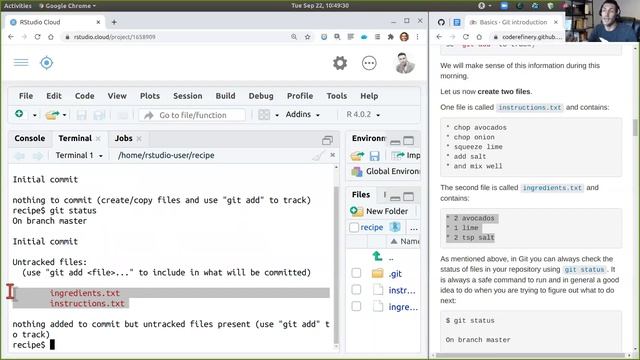Bookmark the rstudio.cloud page with star
This screenshot has width=640, height=360.
point(307,37)
